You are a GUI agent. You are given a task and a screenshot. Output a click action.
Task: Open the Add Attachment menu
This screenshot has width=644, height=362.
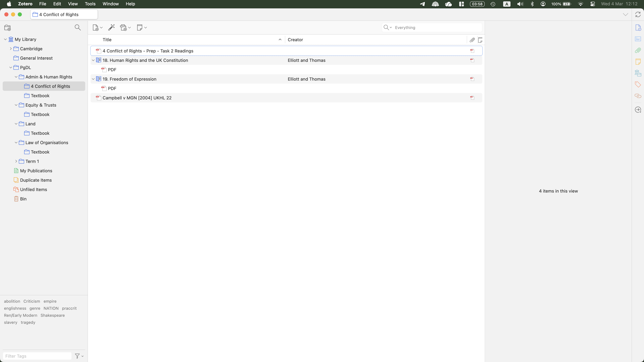coord(125,28)
